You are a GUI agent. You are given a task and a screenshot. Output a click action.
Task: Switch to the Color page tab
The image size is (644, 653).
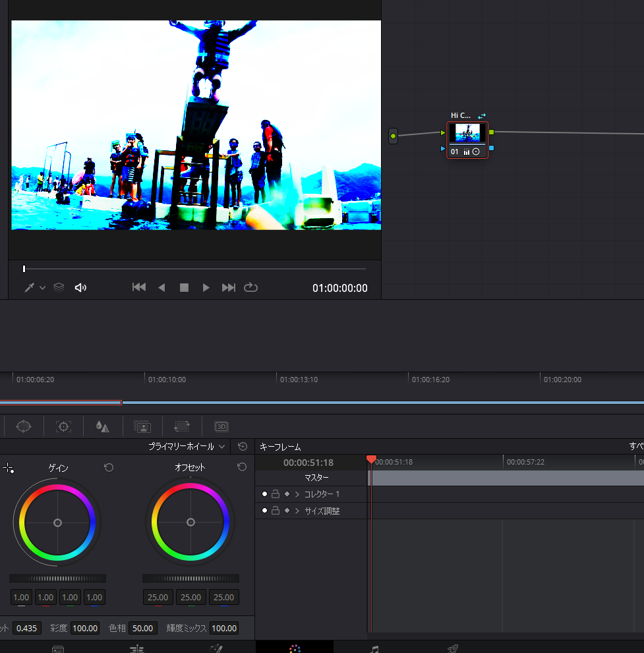pyautogui.click(x=295, y=648)
